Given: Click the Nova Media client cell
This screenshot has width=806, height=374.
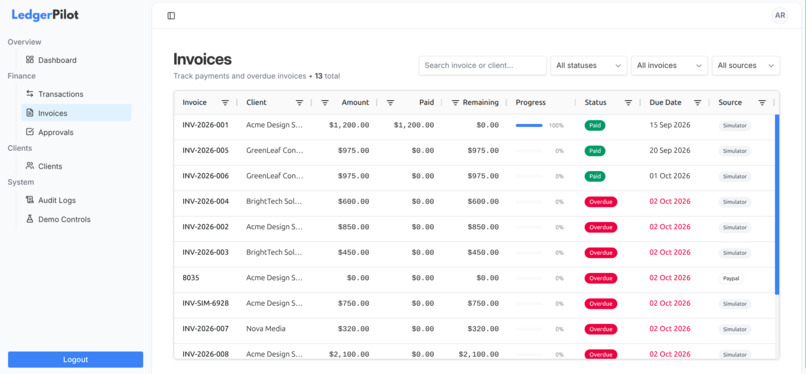Looking at the screenshot, I should click(266, 328).
